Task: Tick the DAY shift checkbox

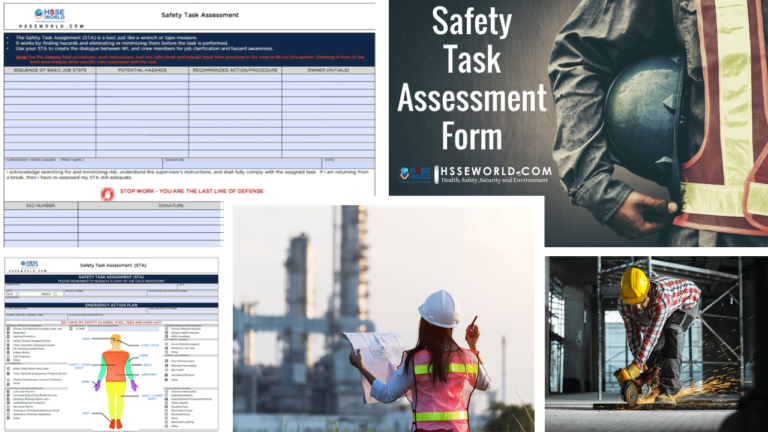Action: point(18,294)
